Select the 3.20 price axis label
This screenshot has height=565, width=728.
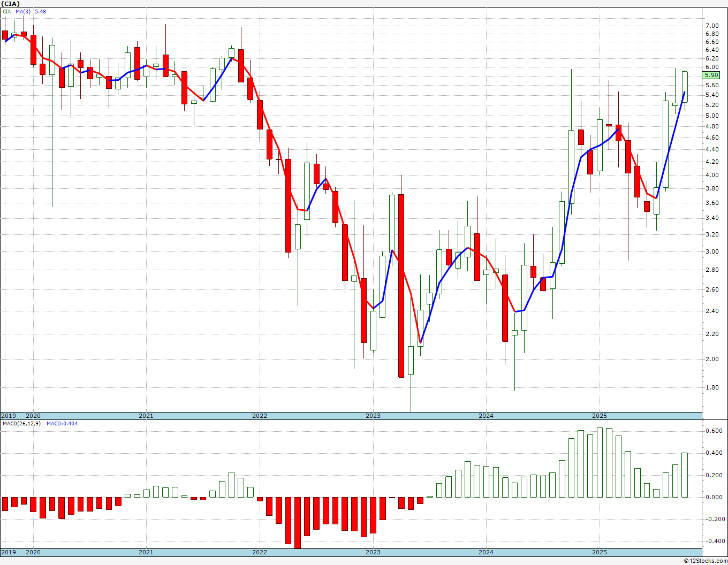click(712, 234)
